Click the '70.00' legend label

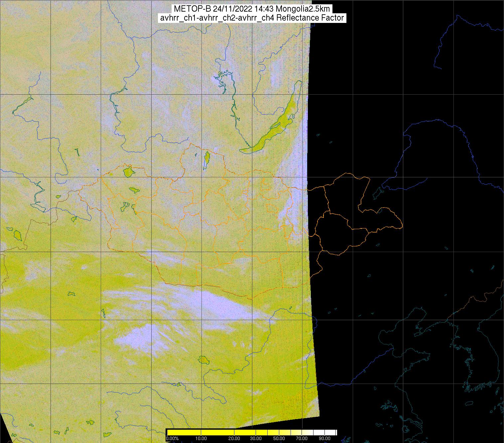pos(302,439)
